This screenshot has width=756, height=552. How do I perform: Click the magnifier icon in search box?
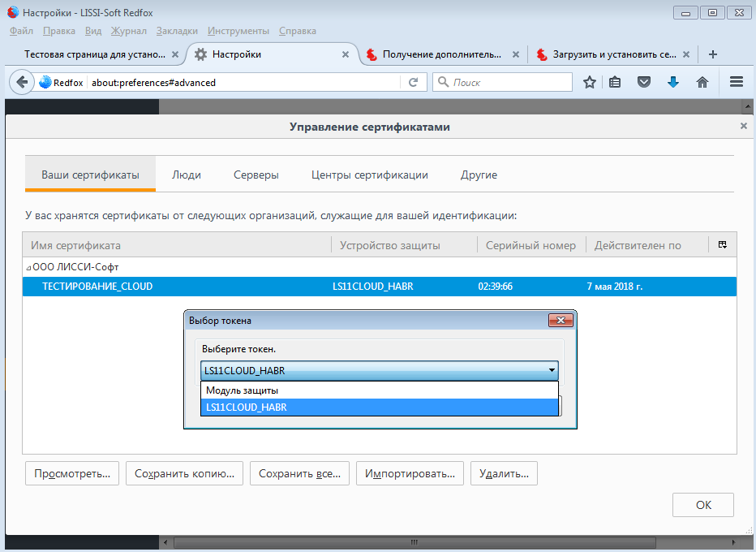point(443,82)
